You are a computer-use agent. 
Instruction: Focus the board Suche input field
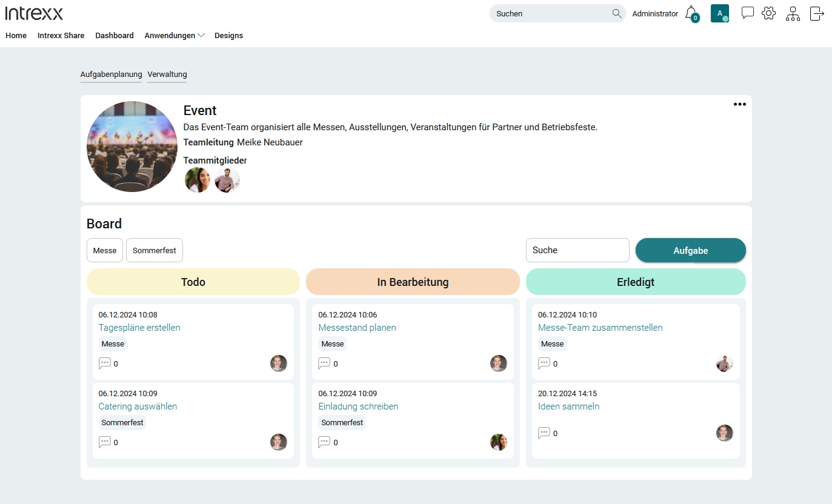click(577, 250)
